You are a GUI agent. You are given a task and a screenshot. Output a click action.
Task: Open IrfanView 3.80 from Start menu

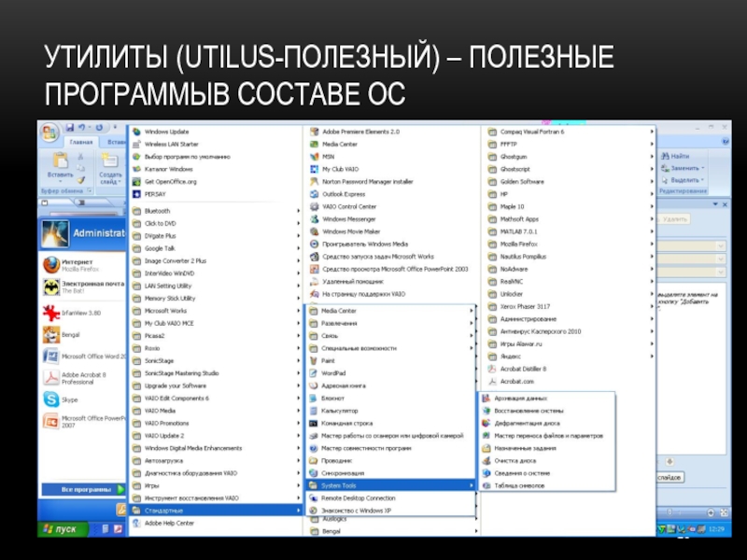pyautogui.click(x=81, y=313)
